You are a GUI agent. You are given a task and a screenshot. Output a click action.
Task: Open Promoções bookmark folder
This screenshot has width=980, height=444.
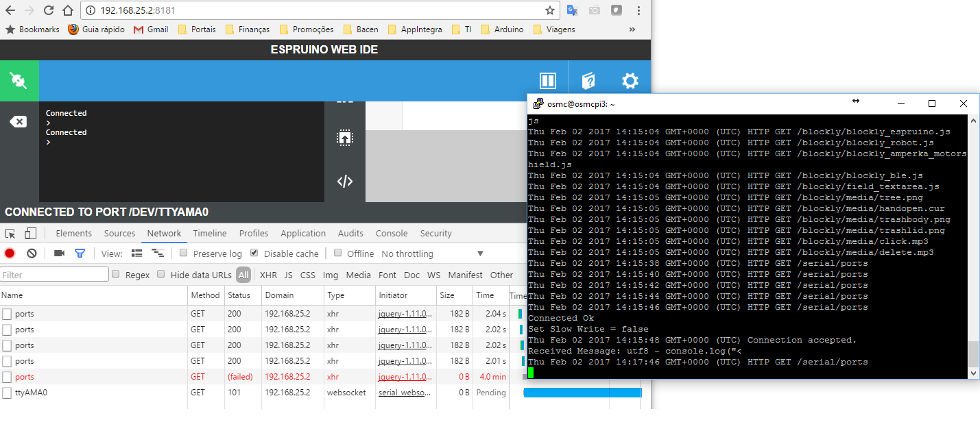(x=306, y=29)
